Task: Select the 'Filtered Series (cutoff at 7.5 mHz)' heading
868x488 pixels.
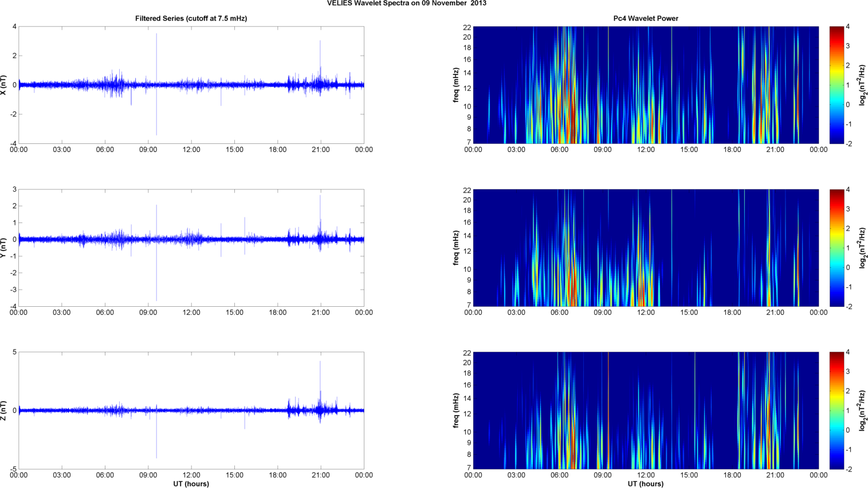Action: 191,18
